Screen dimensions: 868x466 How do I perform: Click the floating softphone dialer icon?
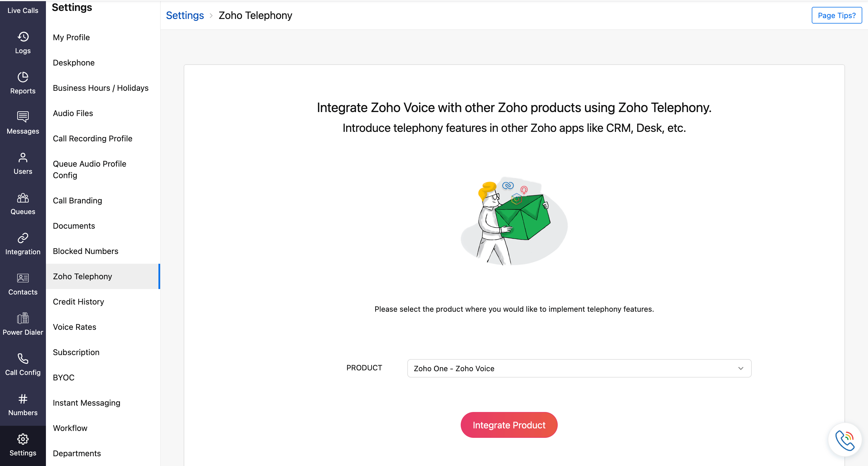click(x=844, y=440)
